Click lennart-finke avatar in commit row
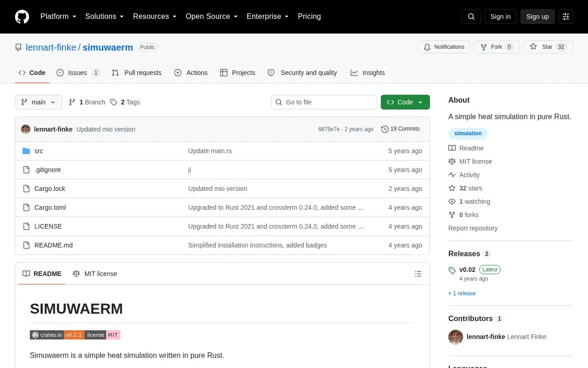 (26, 129)
